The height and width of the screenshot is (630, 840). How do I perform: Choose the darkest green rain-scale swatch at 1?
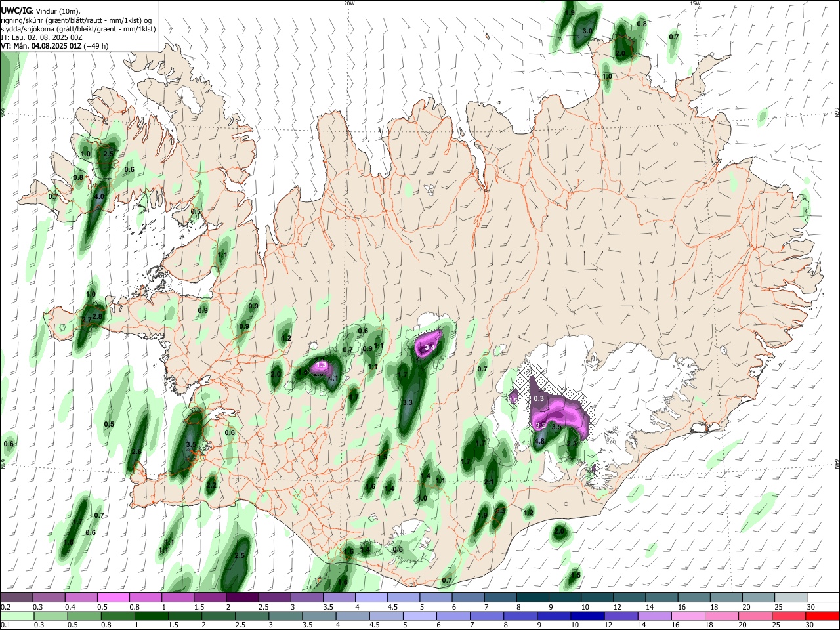152,616
